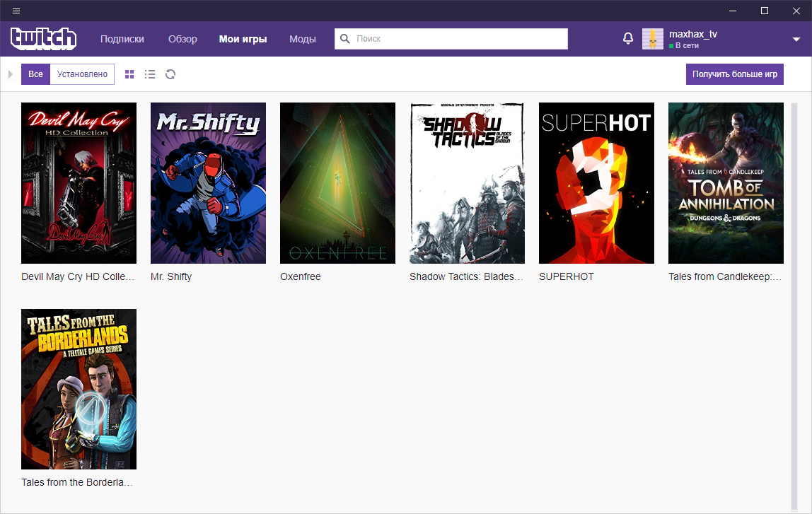Click the 'Devil May Cry HD Colle...' title
The width and height of the screenshot is (812, 514).
click(78, 276)
